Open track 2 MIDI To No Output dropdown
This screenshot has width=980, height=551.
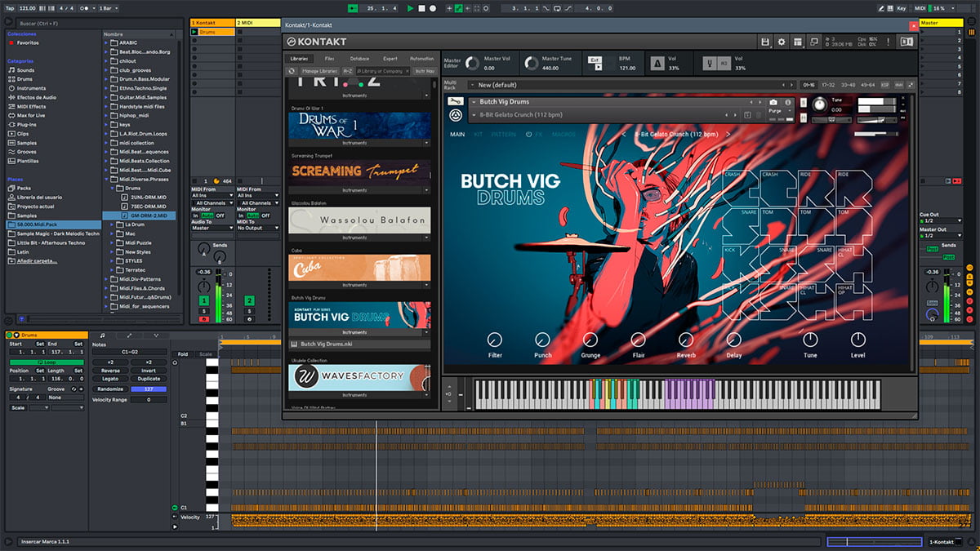point(257,228)
